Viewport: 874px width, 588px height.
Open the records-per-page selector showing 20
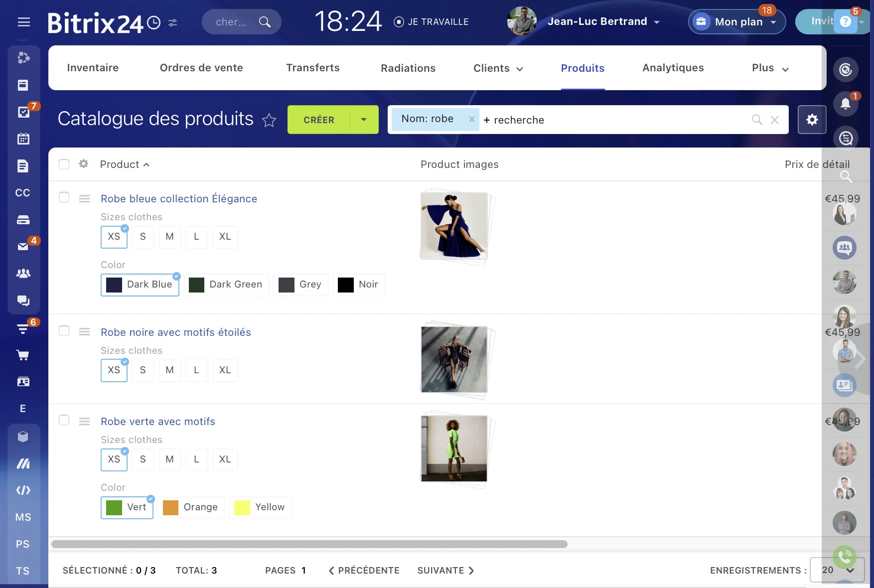pos(836,571)
